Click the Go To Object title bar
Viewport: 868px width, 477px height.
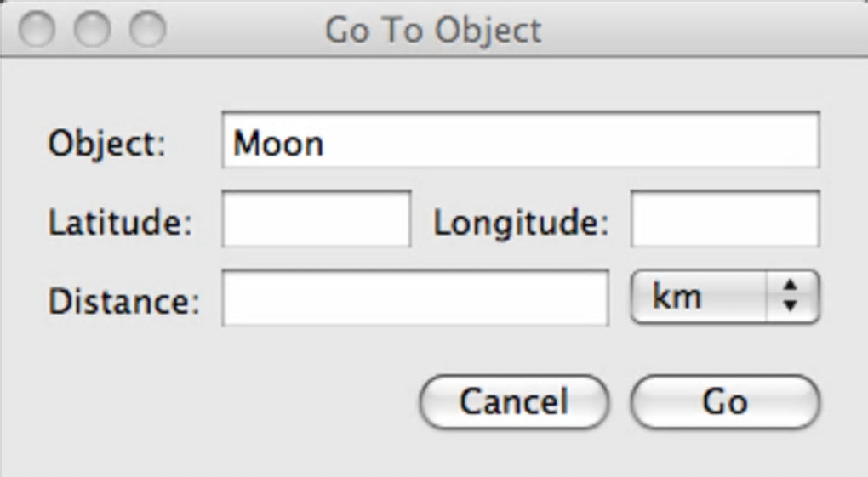click(x=433, y=30)
